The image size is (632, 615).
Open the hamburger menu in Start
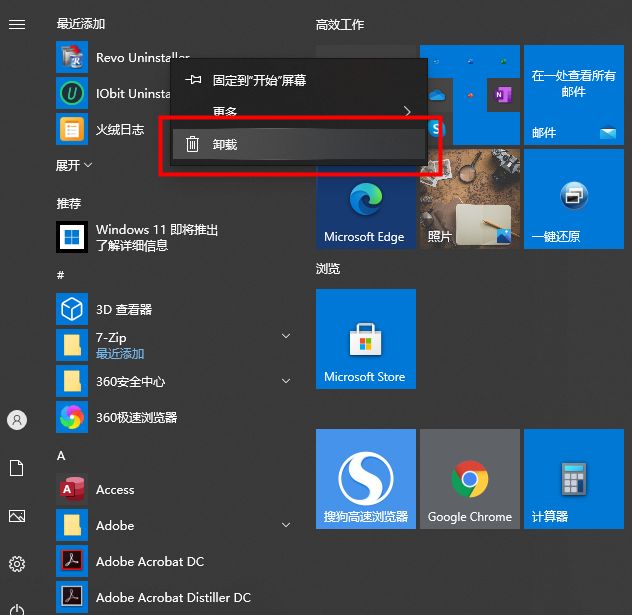click(x=17, y=25)
